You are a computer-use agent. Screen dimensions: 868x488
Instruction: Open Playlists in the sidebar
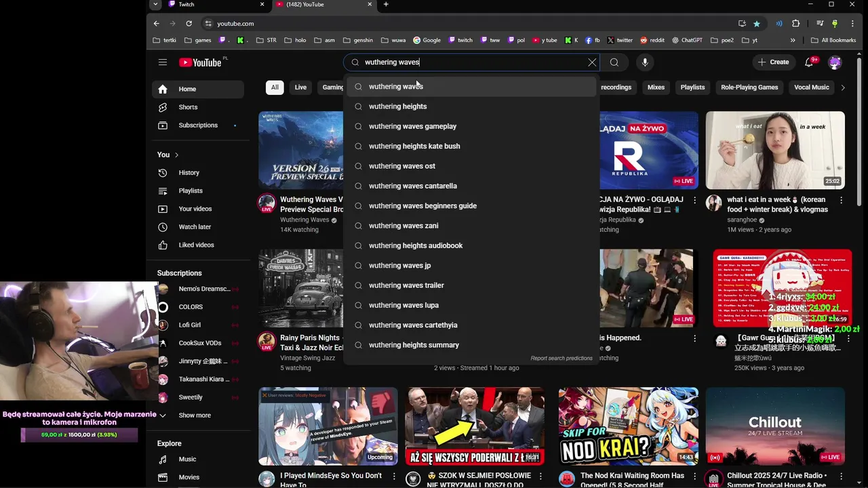pos(197,191)
